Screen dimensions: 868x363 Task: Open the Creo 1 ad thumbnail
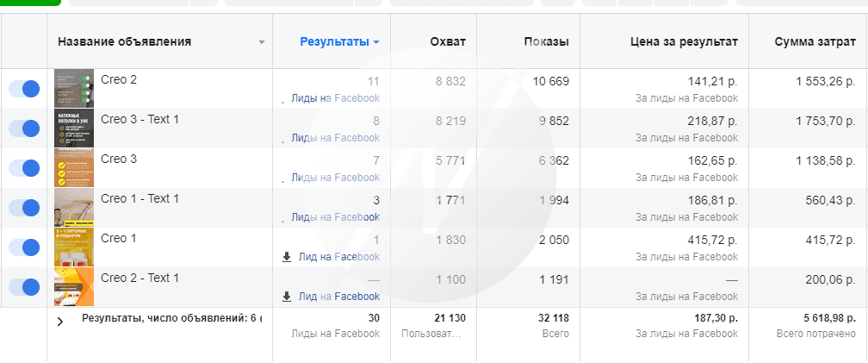click(x=74, y=247)
